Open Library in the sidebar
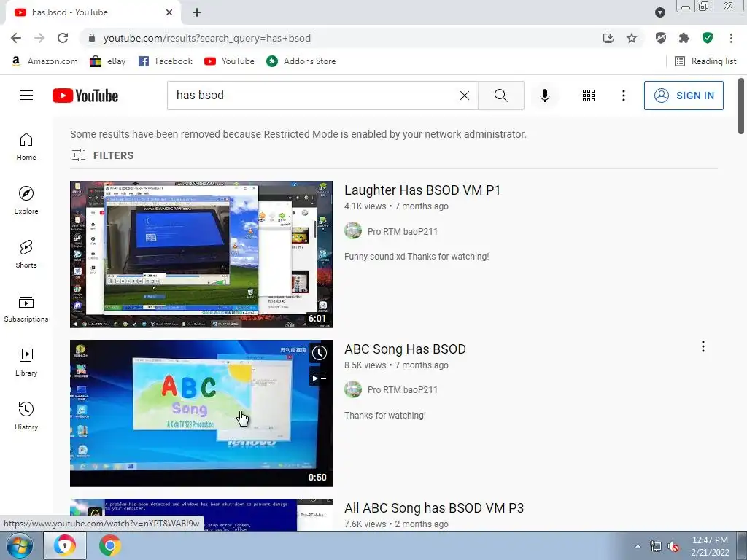The width and height of the screenshot is (747, 560). pyautogui.click(x=26, y=362)
